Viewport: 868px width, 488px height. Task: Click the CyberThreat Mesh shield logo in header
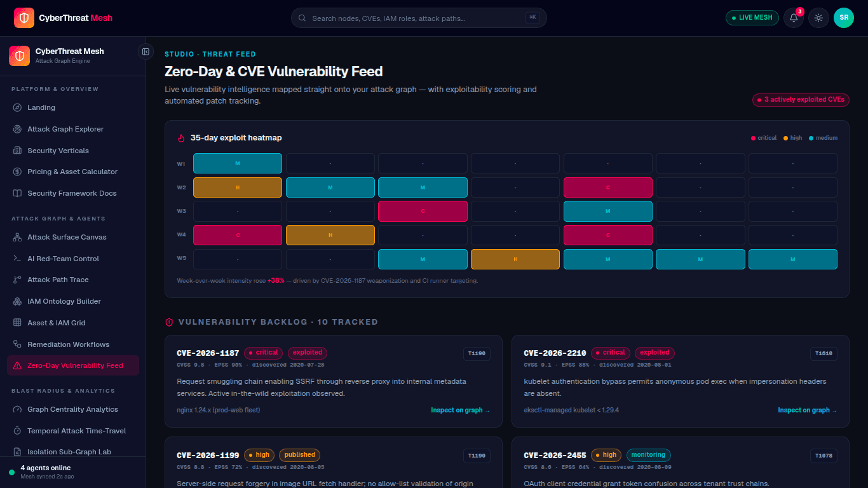coord(24,18)
